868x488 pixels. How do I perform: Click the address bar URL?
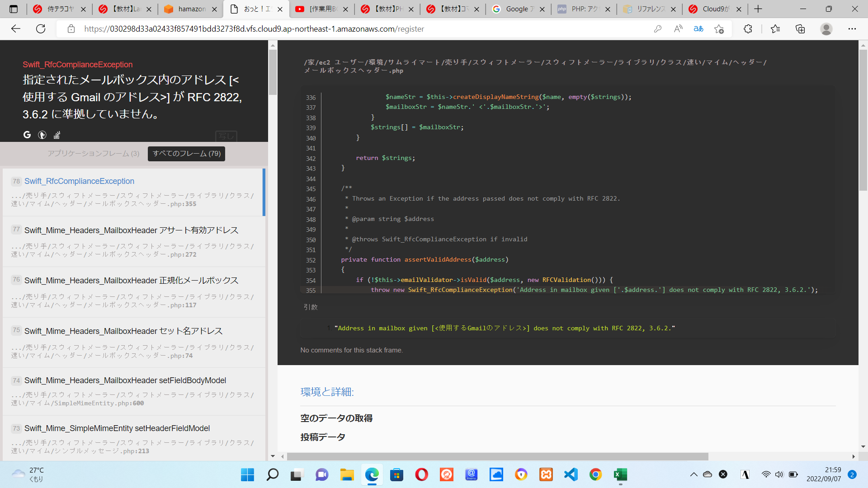pos(254,29)
